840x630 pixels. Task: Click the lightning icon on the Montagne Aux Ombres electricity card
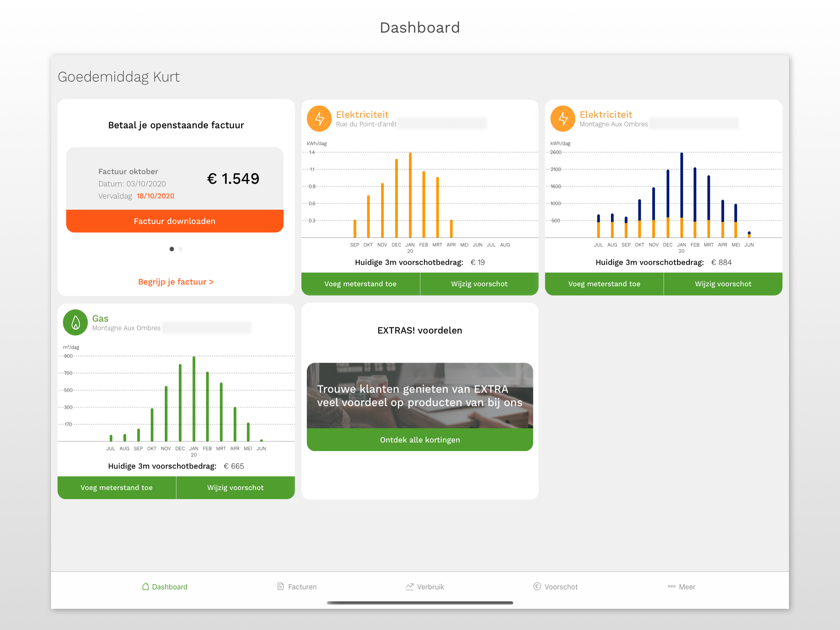(562, 118)
